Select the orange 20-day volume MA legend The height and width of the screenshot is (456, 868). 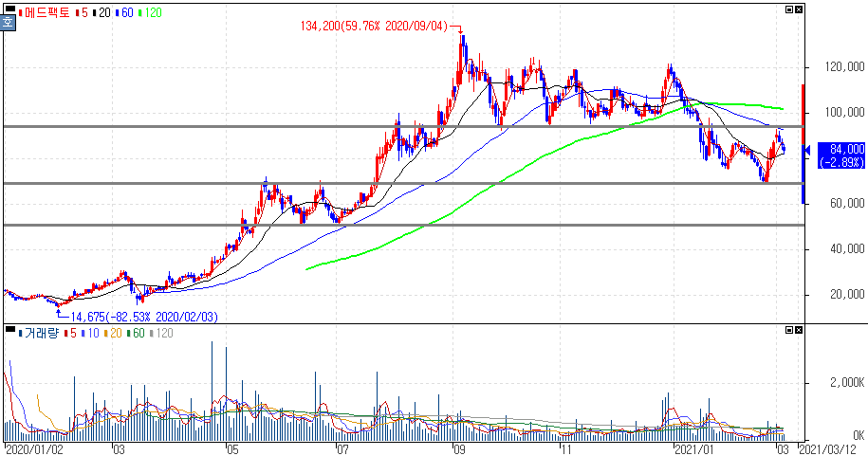coord(113,333)
